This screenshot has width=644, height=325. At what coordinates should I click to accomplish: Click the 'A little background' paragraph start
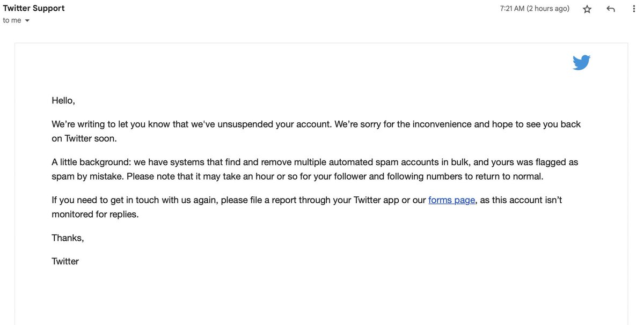(x=90, y=162)
